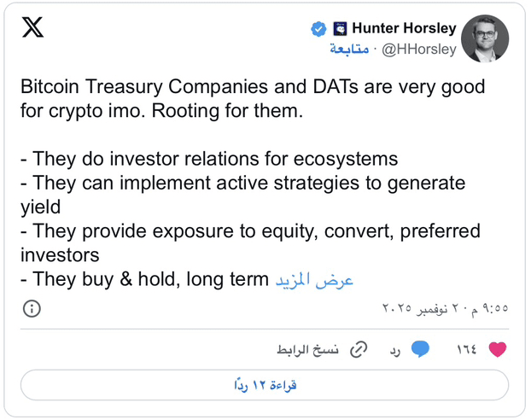Image resolution: width=531 pixels, height=420 pixels.
Task: Open the tweet timestamp link
Action: pyautogui.click(x=444, y=308)
